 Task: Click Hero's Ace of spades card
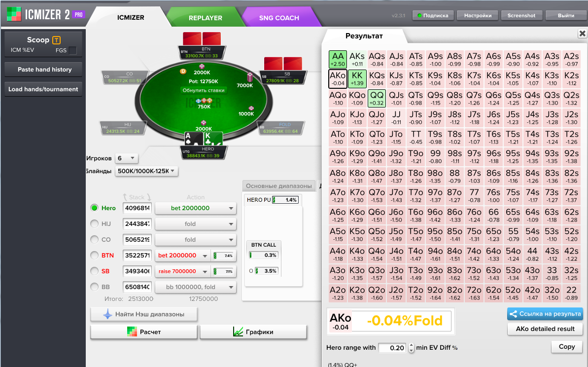click(x=193, y=139)
